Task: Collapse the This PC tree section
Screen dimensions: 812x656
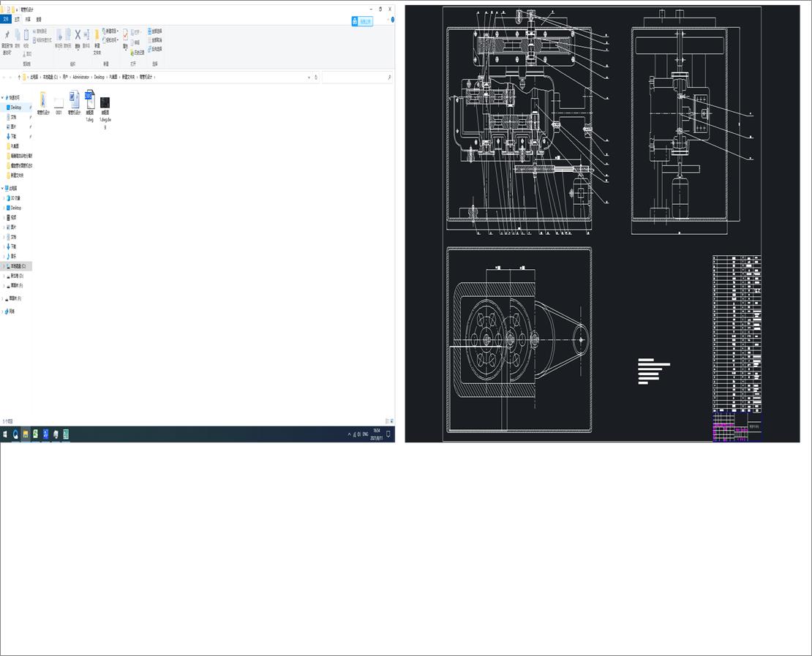Action: 3,189
